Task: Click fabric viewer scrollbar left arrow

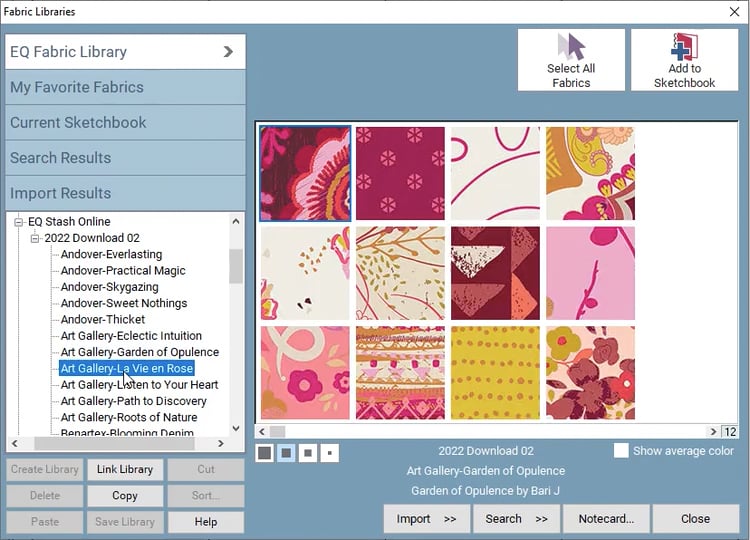Action: [262, 432]
